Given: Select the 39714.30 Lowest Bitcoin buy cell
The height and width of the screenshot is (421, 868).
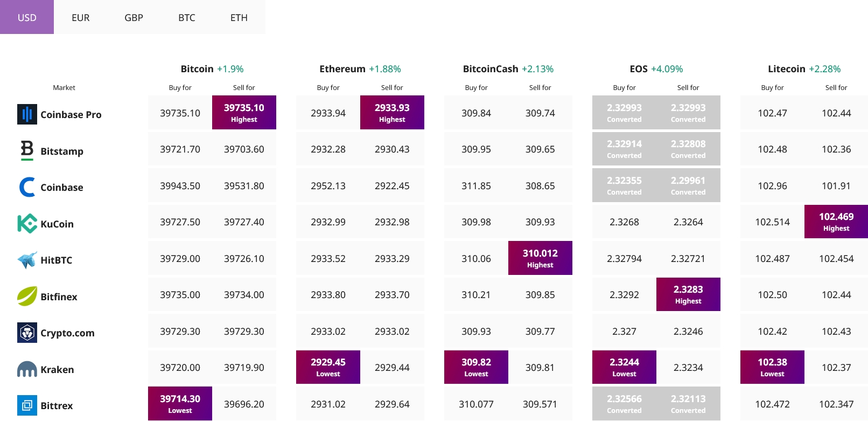Looking at the screenshot, I should point(180,403).
